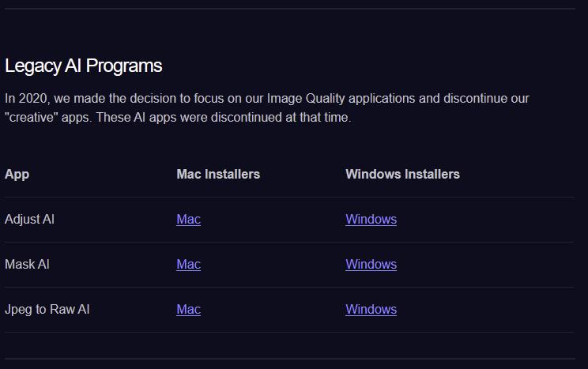Select the Mac Installers column header
The width and height of the screenshot is (588, 369).
[218, 174]
